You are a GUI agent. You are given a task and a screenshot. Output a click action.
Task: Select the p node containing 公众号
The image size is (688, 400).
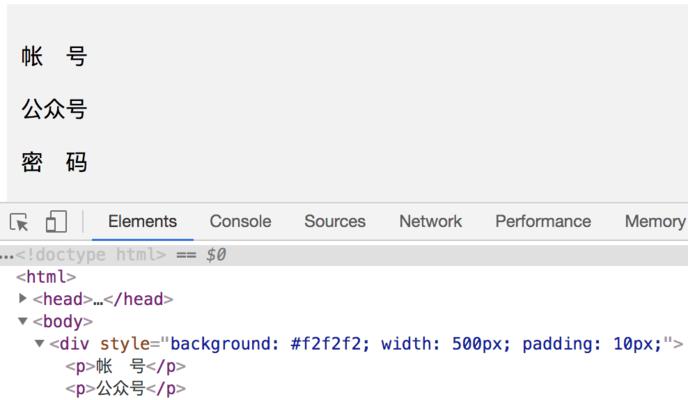click(x=125, y=389)
